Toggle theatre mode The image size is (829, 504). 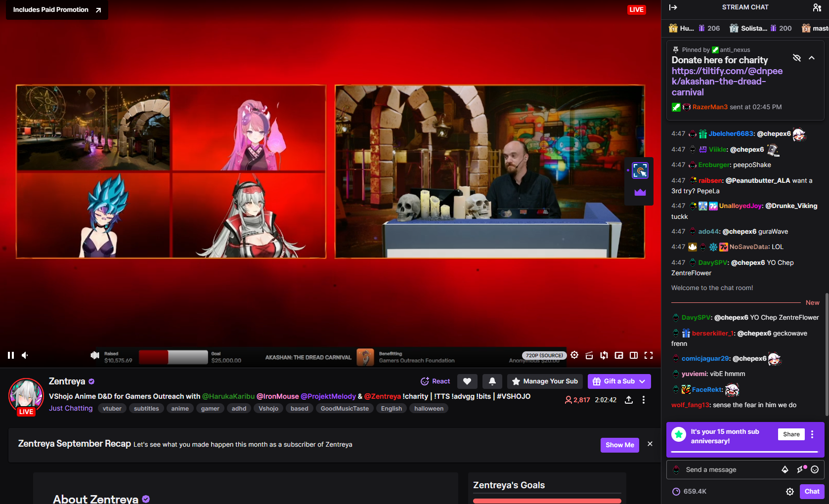click(634, 355)
